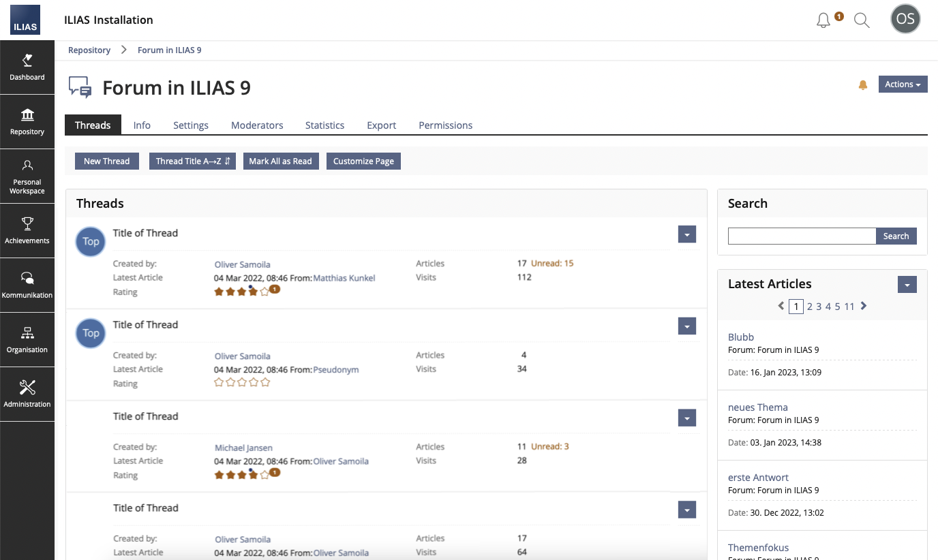This screenshot has height=560, width=938.
Task: Click the magnifier search icon in the header
Action: 862,20
